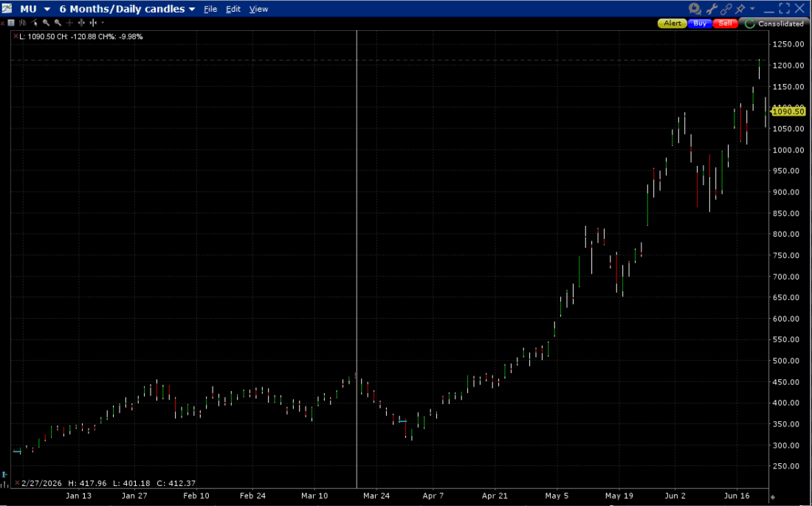Open the Edit menu

(233, 10)
